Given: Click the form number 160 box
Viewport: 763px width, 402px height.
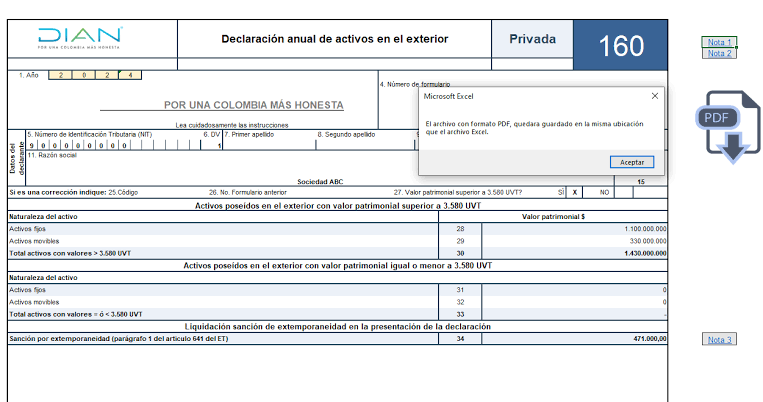Looking at the screenshot, I should pos(620,45).
